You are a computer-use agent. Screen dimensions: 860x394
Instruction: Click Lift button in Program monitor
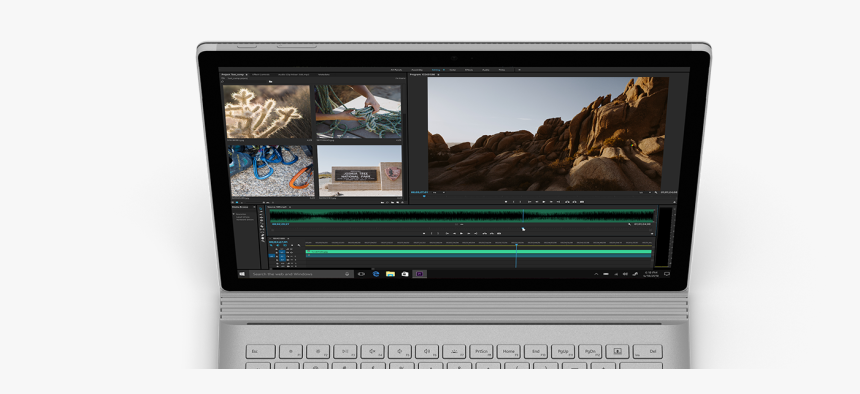click(x=567, y=202)
